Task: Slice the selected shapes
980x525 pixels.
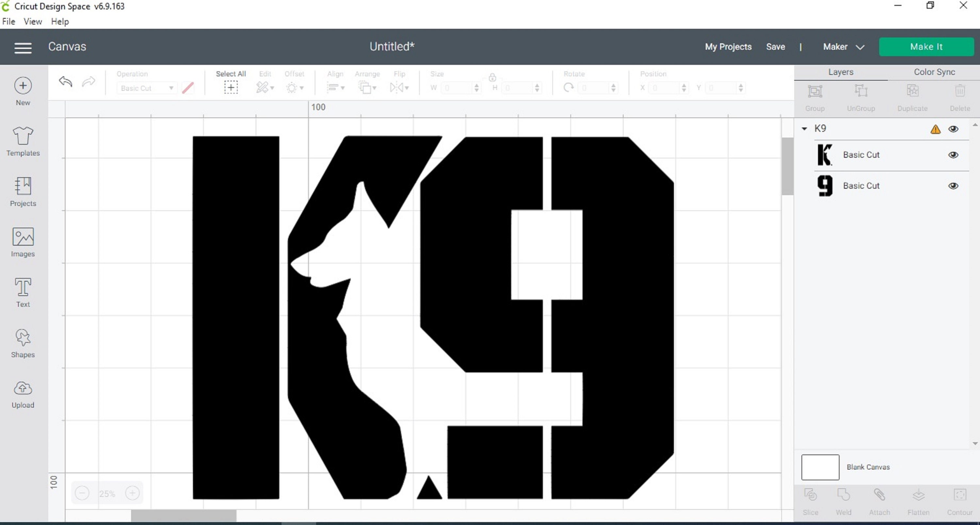Action: click(x=810, y=500)
